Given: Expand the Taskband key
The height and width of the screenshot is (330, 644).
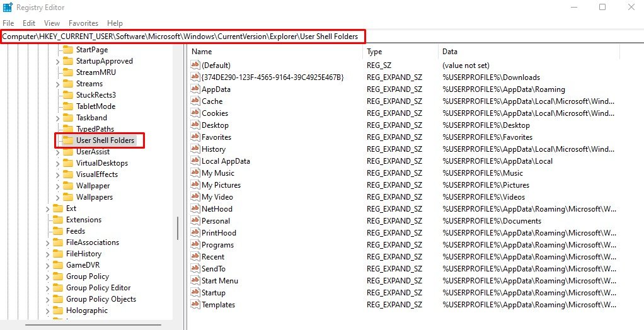Looking at the screenshot, I should click(x=58, y=118).
